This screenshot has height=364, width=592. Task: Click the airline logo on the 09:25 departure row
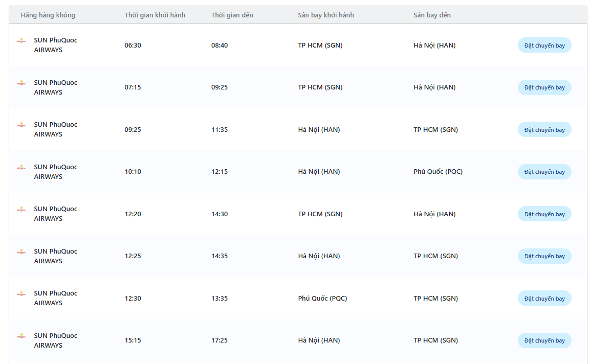(x=21, y=125)
